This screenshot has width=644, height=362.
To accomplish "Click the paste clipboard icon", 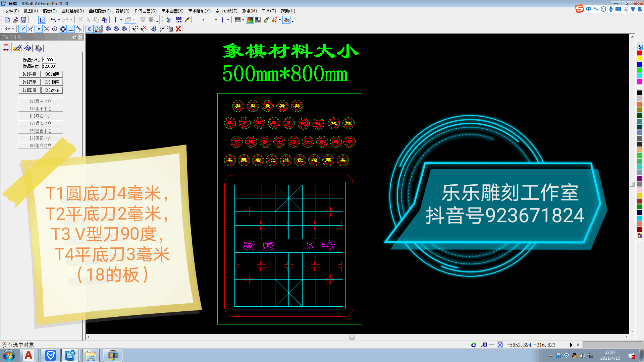I will (x=105, y=20).
